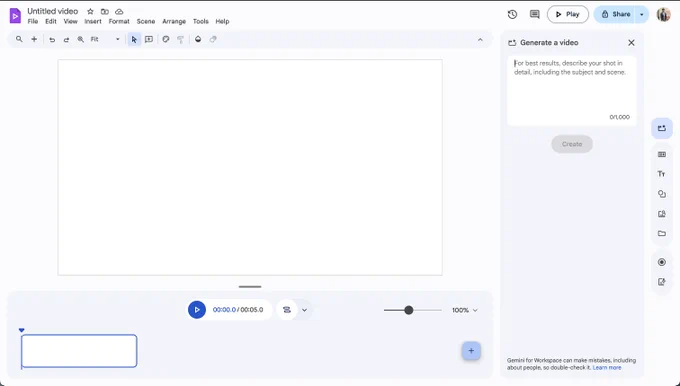Click the 00:00.0 current time

[224, 310]
